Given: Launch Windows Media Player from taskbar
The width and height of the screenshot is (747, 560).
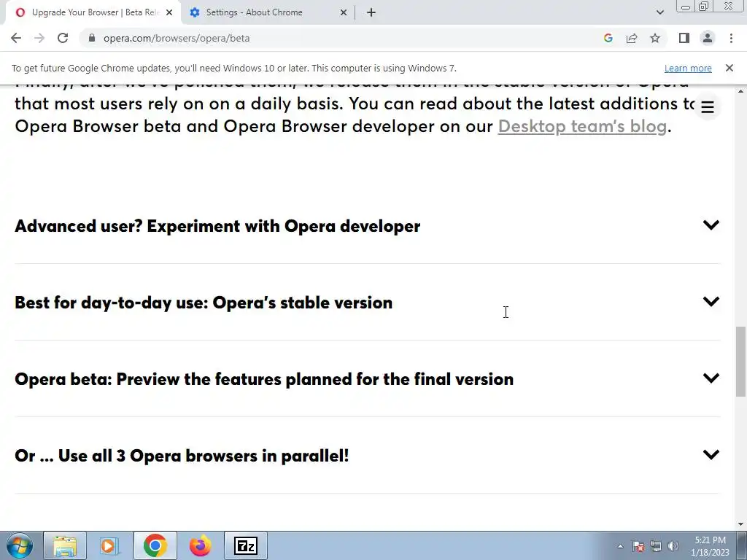Looking at the screenshot, I should (109, 545).
